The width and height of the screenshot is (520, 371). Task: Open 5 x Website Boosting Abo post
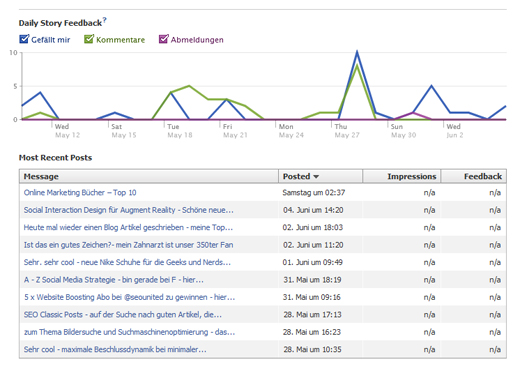tap(129, 297)
